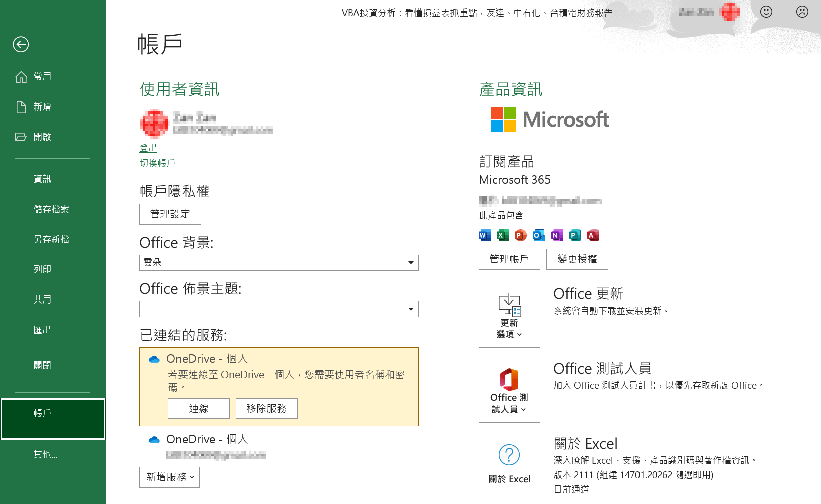Click the 連線 button for OneDrive
The height and width of the screenshot is (504, 821).
click(x=199, y=409)
